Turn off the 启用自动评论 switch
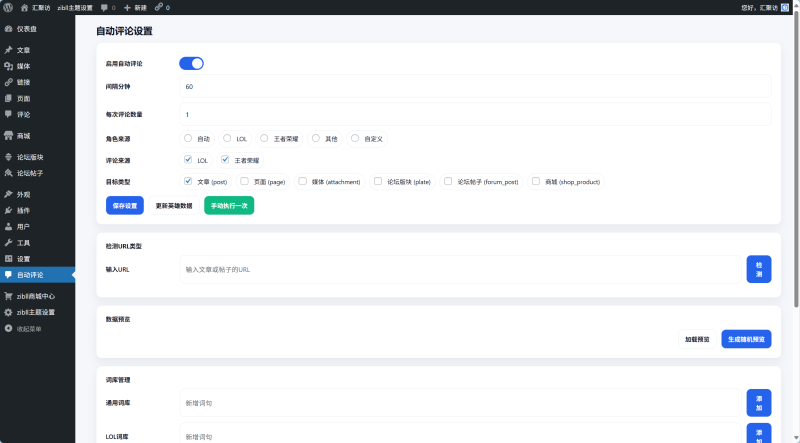The image size is (800, 443). (x=191, y=63)
